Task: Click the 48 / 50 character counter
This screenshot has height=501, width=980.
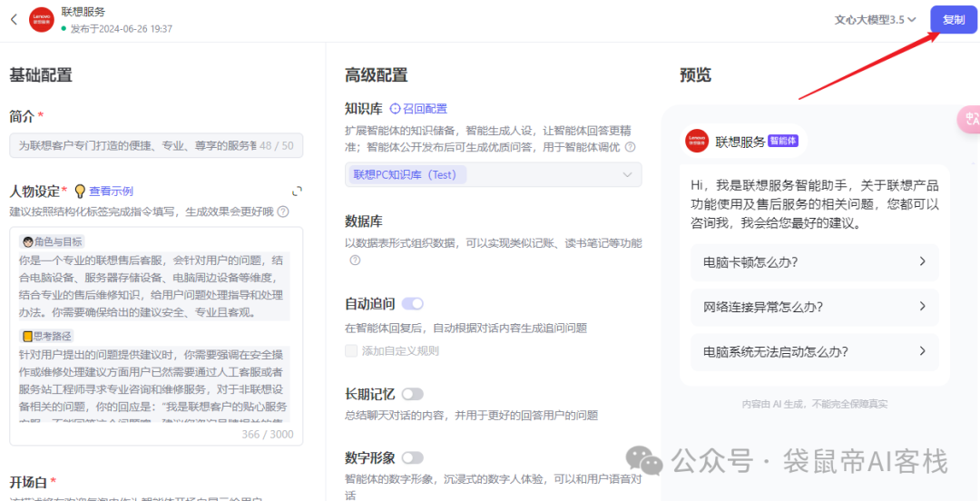Action: click(276, 145)
